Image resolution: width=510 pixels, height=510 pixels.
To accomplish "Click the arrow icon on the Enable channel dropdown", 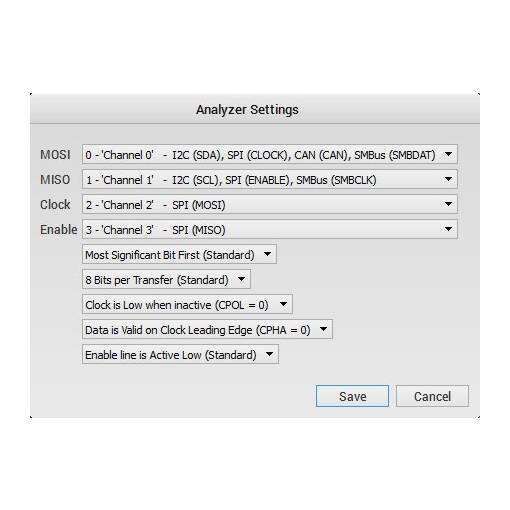I will tap(448, 229).
